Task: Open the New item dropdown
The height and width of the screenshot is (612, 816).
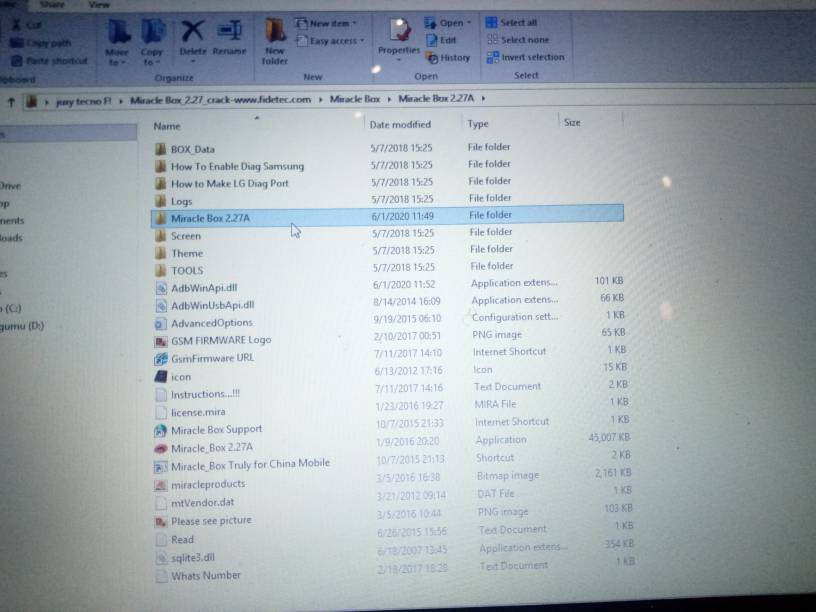Action: [326, 23]
